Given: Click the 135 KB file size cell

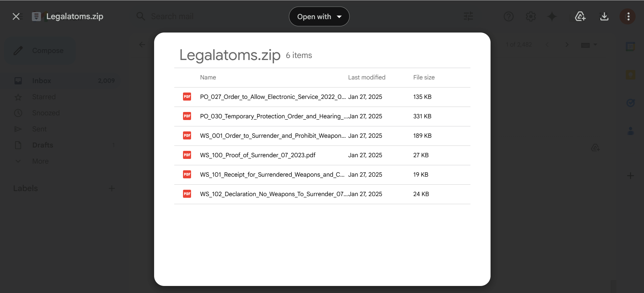Looking at the screenshot, I should [422, 97].
